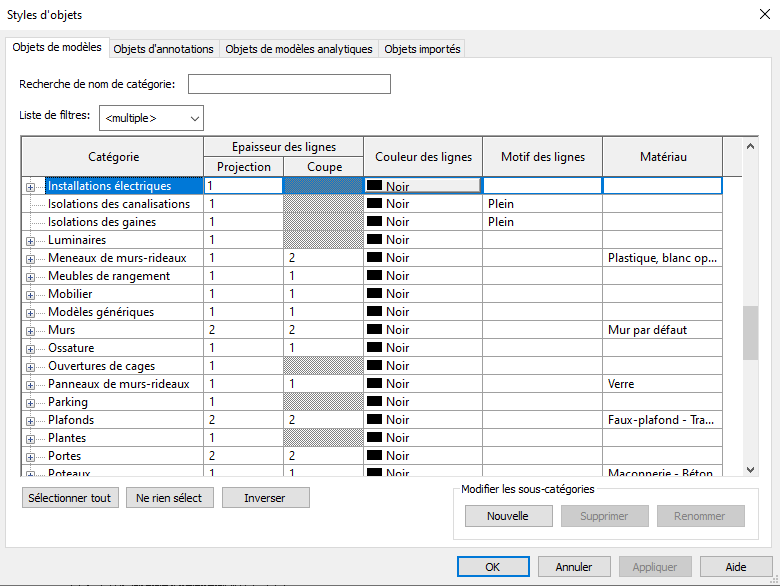Click the Annuler button

[574, 567]
